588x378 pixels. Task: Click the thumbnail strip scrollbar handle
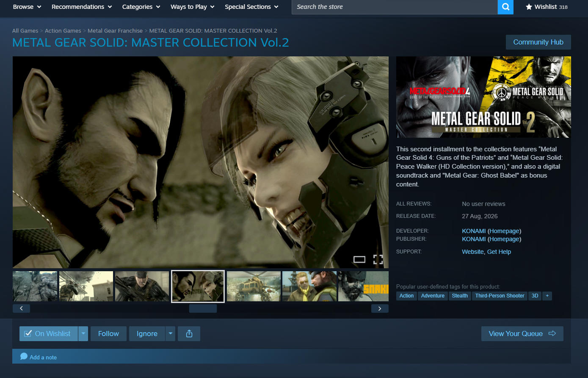click(x=203, y=309)
